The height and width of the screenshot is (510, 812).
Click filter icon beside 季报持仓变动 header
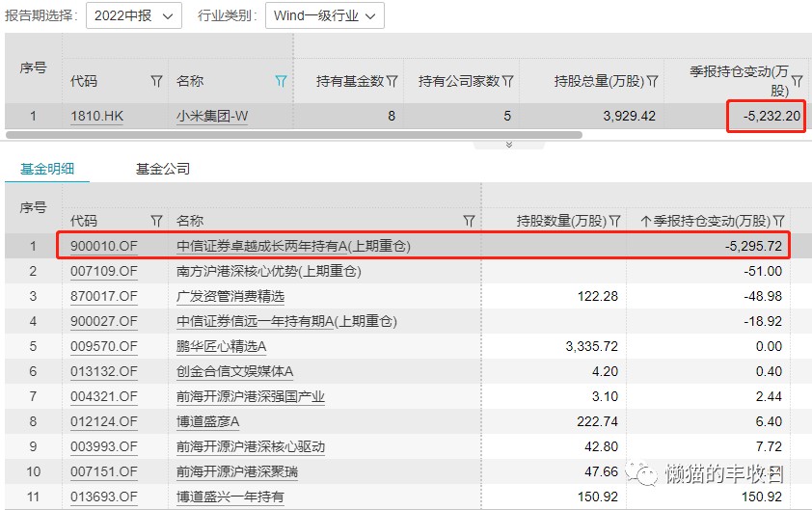click(797, 82)
